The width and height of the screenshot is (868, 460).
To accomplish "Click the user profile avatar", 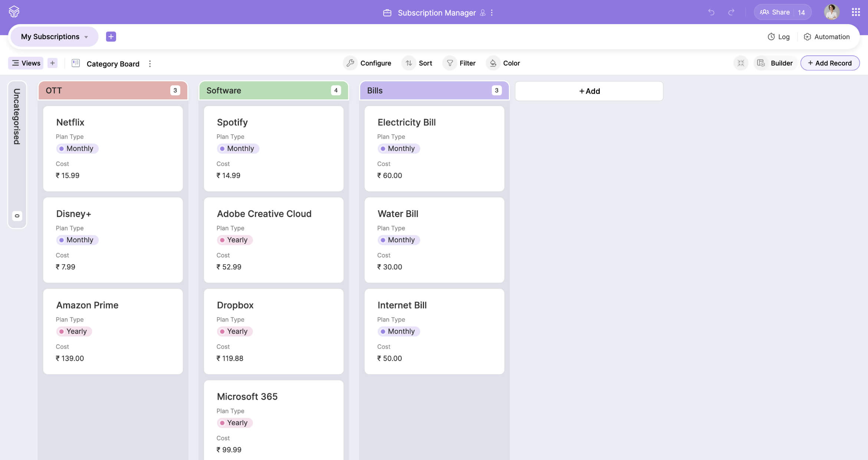I will [831, 12].
